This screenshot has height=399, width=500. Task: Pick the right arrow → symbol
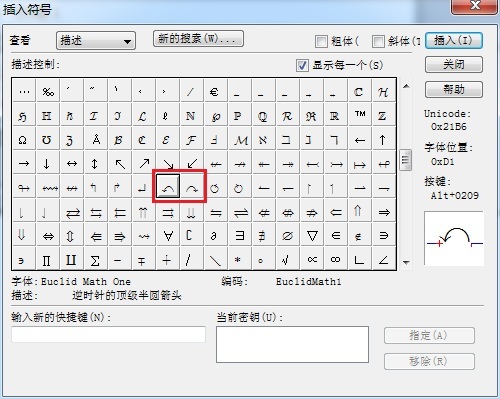(x=23, y=164)
